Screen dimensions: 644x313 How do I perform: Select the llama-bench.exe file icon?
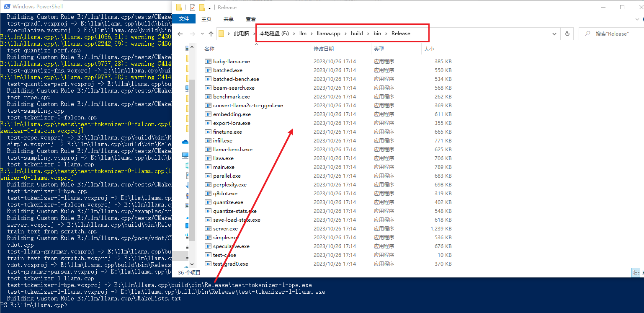coord(208,149)
